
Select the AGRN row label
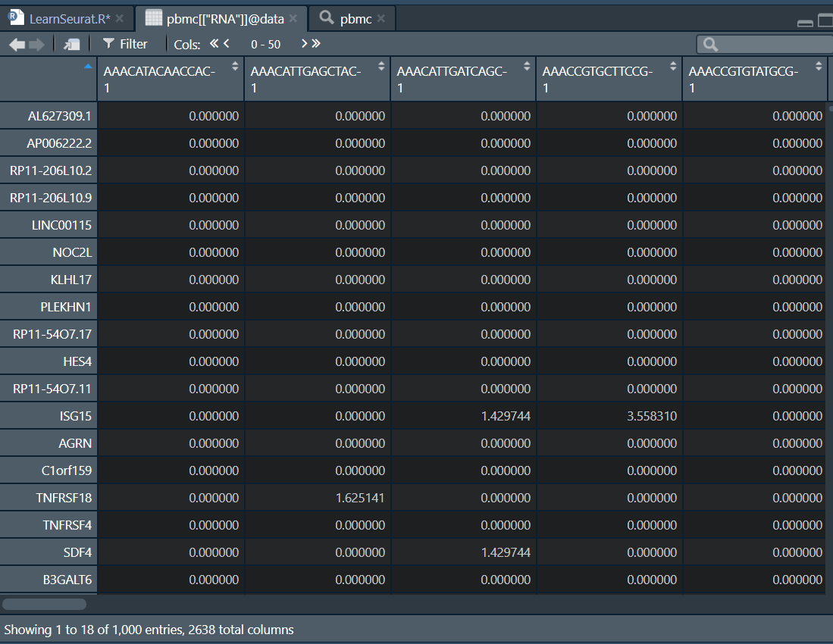click(75, 443)
